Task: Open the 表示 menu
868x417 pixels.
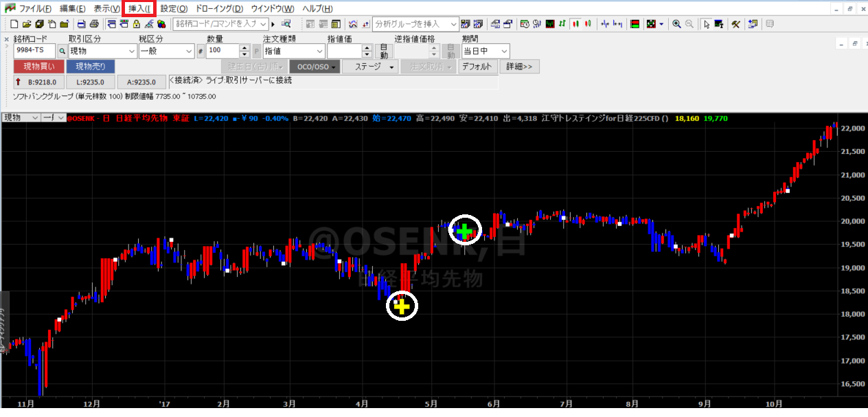Action: click(106, 8)
